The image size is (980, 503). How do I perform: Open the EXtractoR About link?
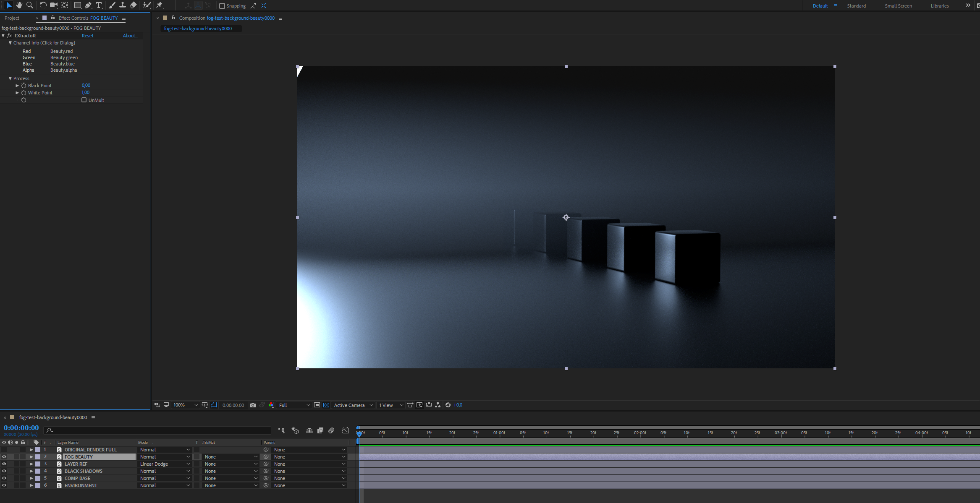click(130, 36)
